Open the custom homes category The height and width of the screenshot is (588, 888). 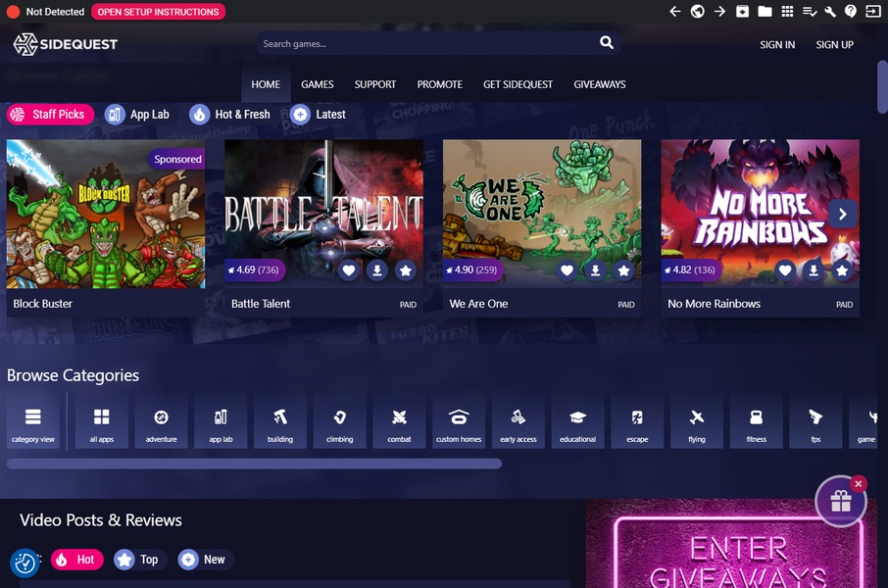pyautogui.click(x=458, y=423)
